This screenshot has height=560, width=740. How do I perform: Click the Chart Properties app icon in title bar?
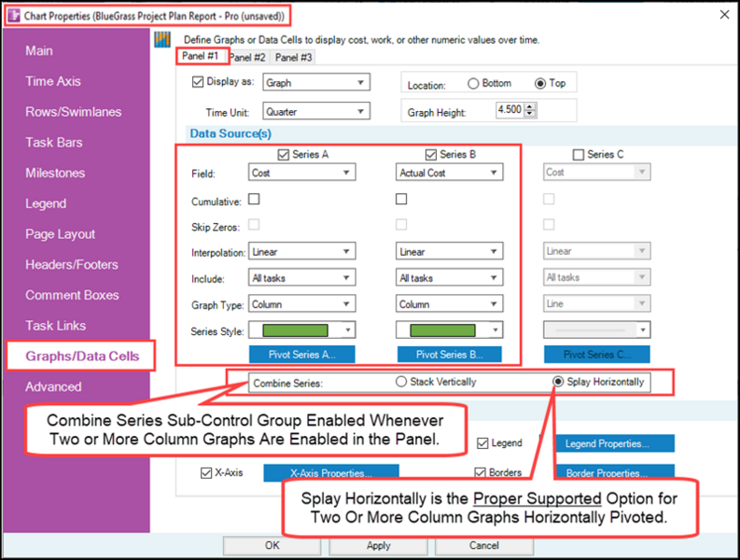(x=14, y=16)
